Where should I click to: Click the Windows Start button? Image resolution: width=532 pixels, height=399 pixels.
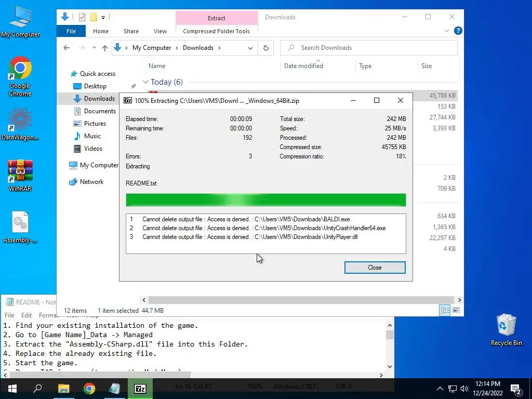12,389
